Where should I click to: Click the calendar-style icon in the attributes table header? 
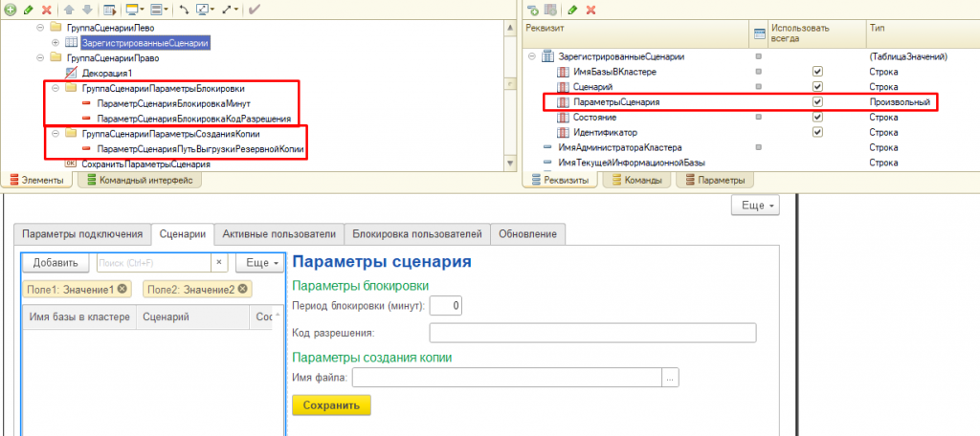tap(759, 33)
